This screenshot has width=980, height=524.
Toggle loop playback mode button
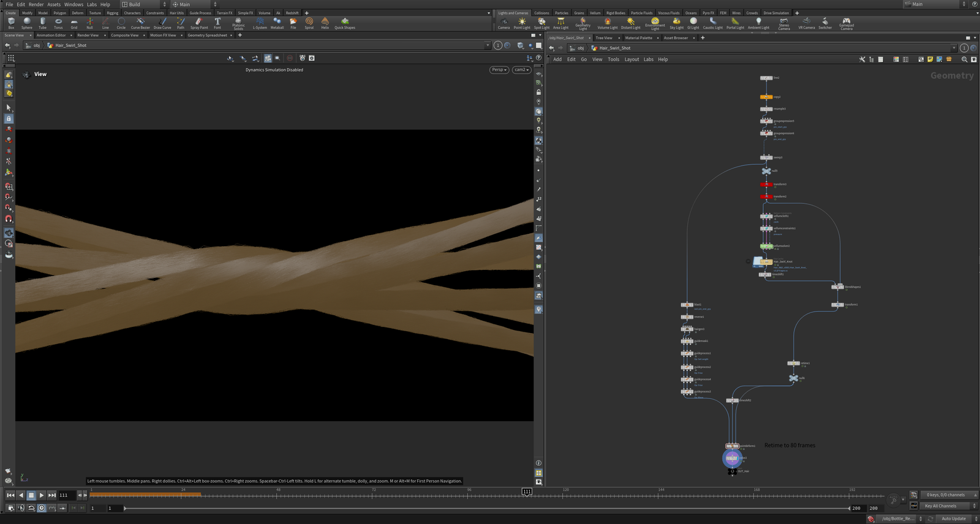pyautogui.click(x=31, y=508)
